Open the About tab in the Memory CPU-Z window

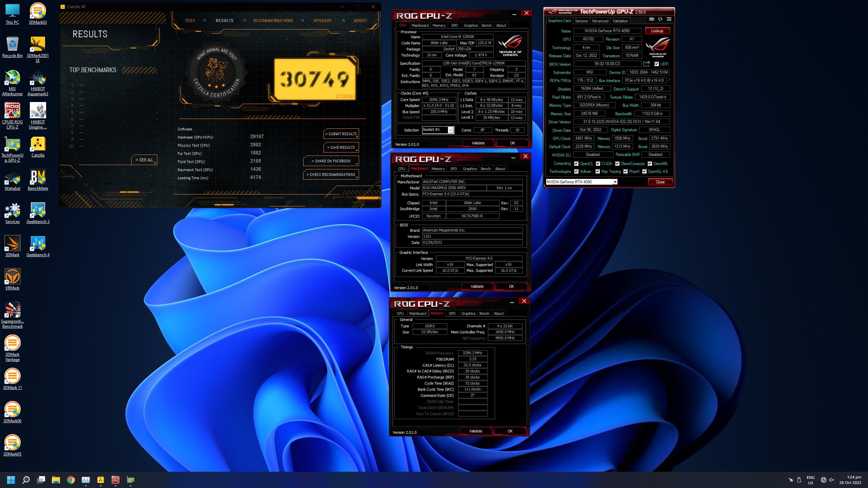pos(498,313)
